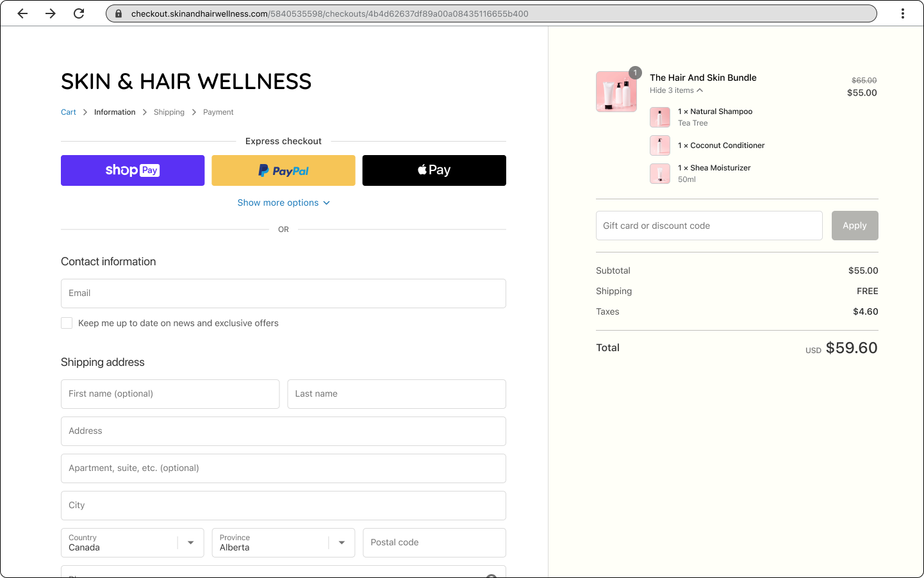
Task: Expand Show more options
Action: point(283,202)
